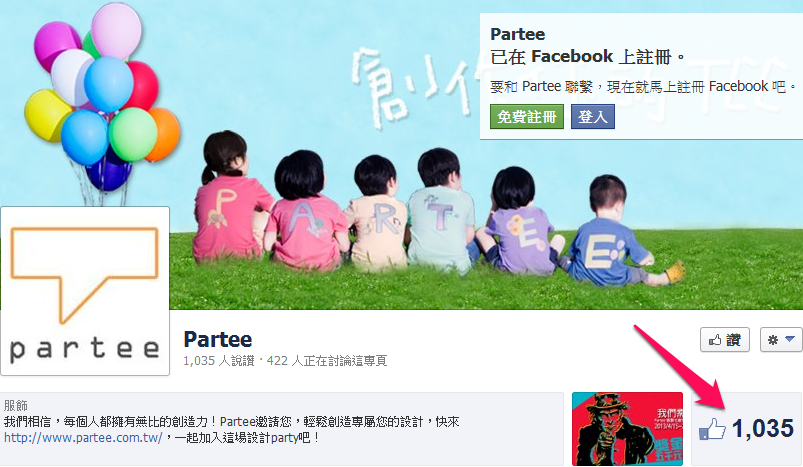Click 422 人正在討論這專頁 text

click(x=327, y=361)
